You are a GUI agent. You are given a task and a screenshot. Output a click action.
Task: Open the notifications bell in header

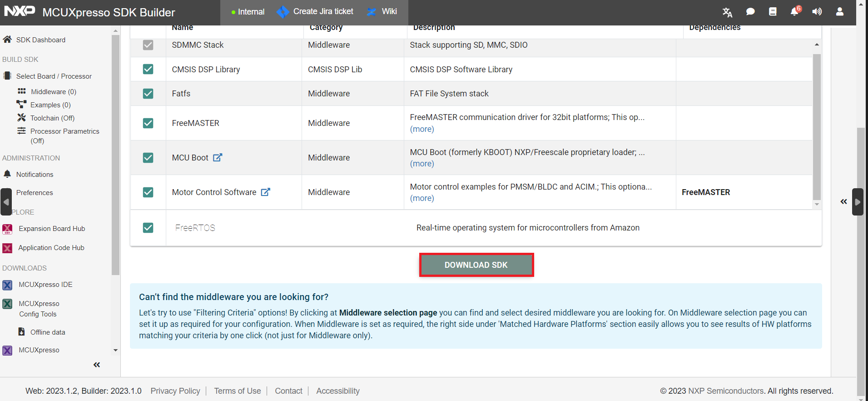pyautogui.click(x=794, y=12)
